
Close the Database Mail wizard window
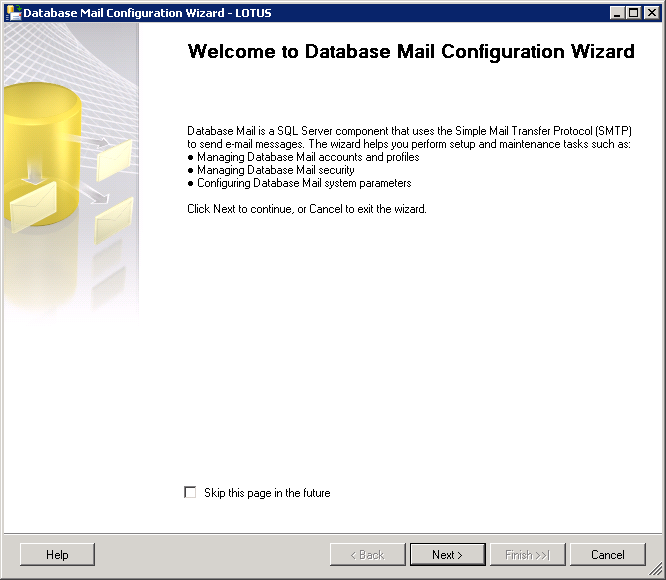click(x=652, y=13)
